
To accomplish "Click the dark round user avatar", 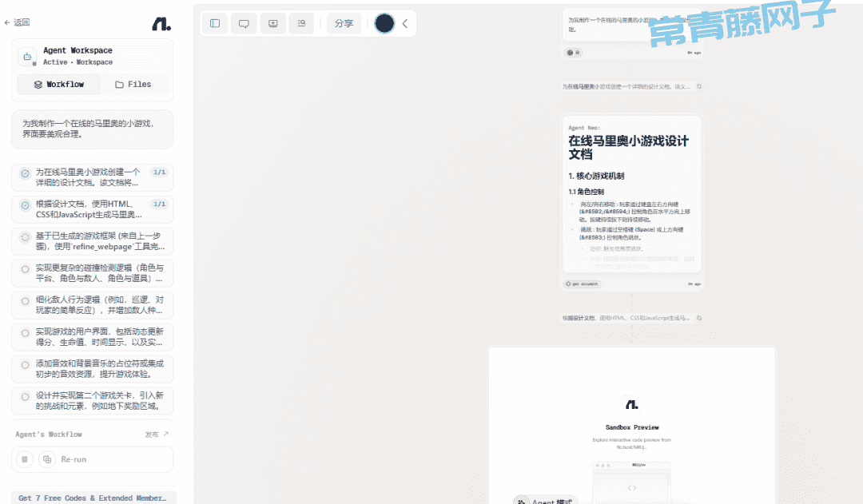I will [384, 23].
